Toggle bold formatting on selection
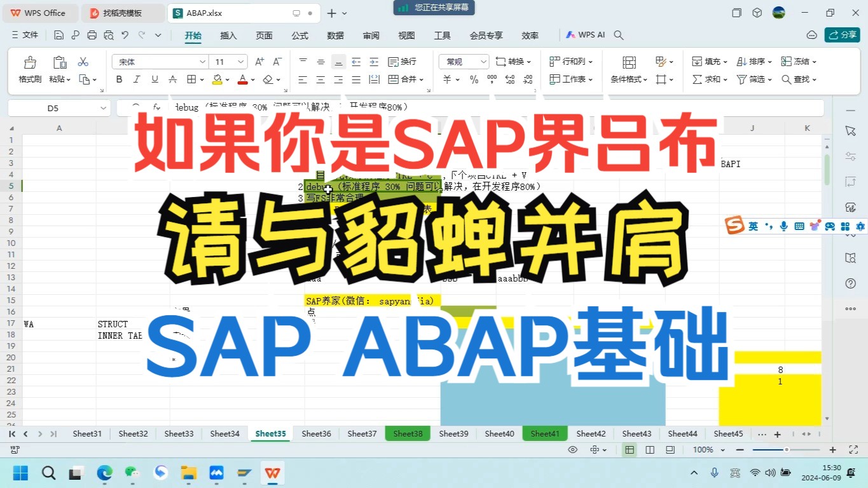The width and height of the screenshot is (868, 488). click(x=119, y=79)
